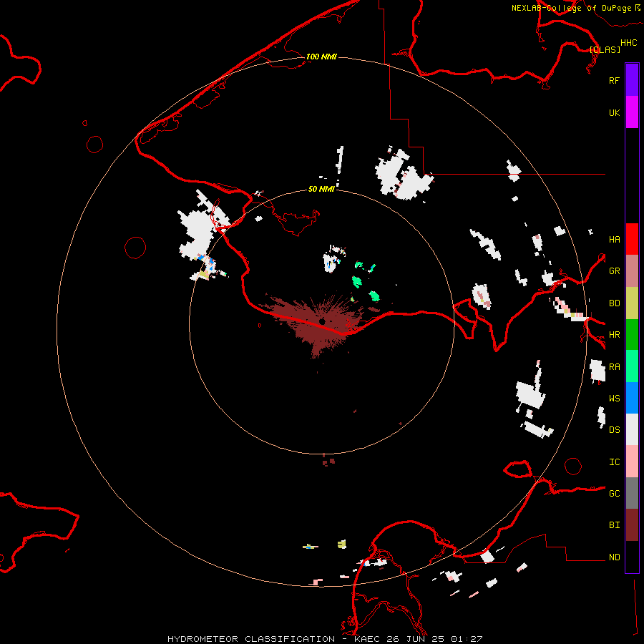
Task: Click the blue WS legend swatch
Action: [x=632, y=398]
